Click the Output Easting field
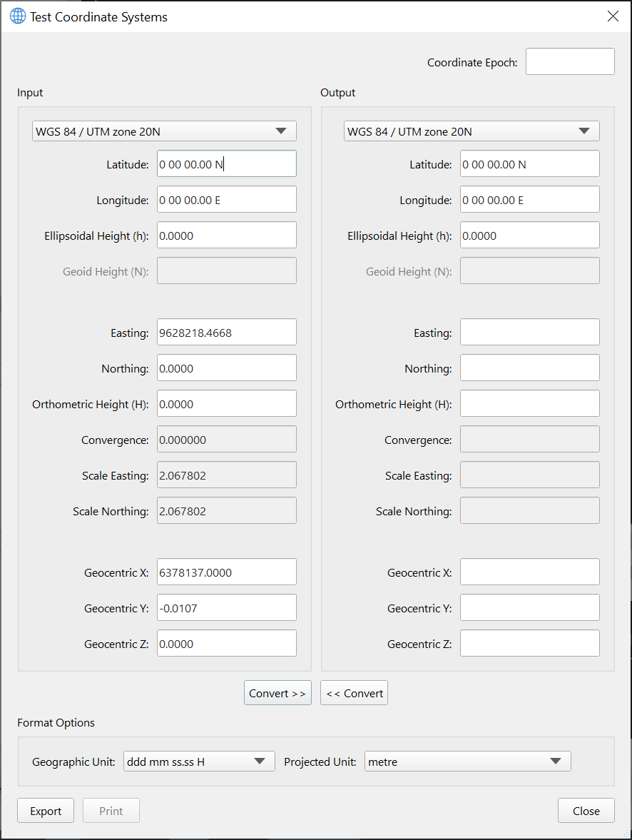 [529, 333]
